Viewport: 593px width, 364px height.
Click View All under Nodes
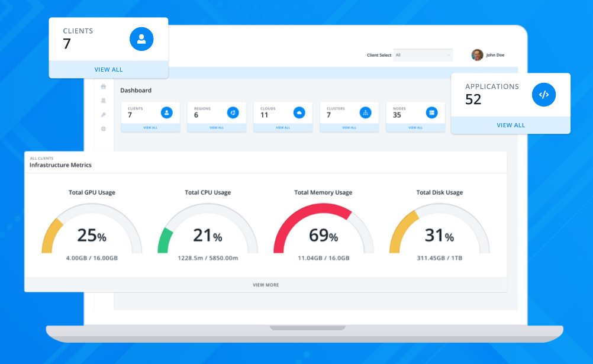click(x=415, y=127)
